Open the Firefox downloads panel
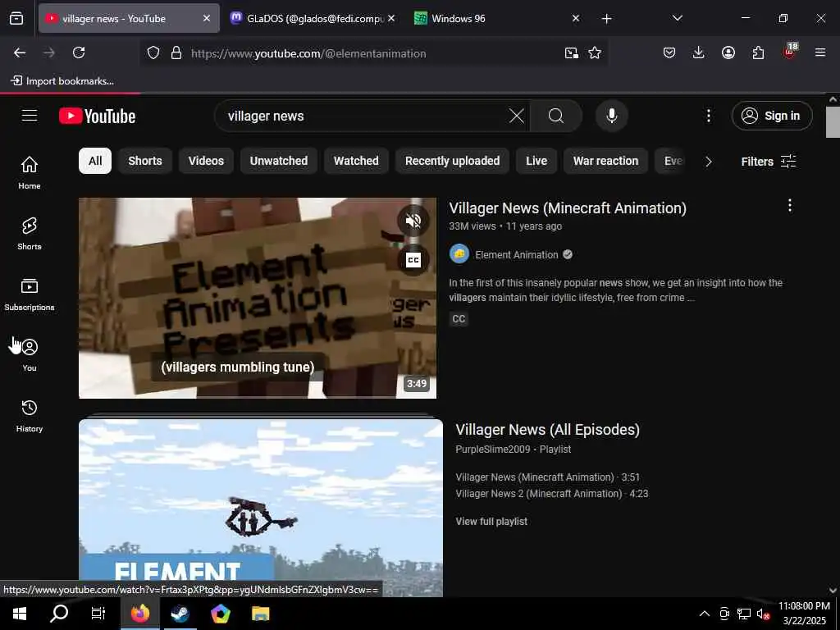840x630 pixels. (699, 52)
